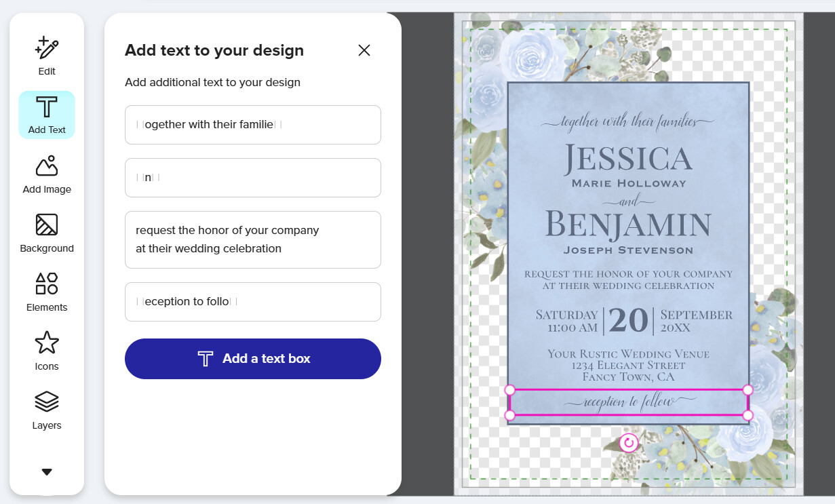Click the Add a text box button
The height and width of the screenshot is (504, 835).
(x=253, y=359)
